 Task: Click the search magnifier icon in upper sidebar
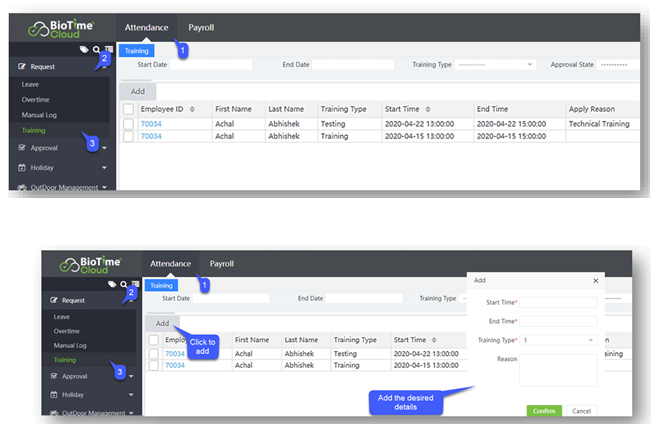[x=96, y=48]
